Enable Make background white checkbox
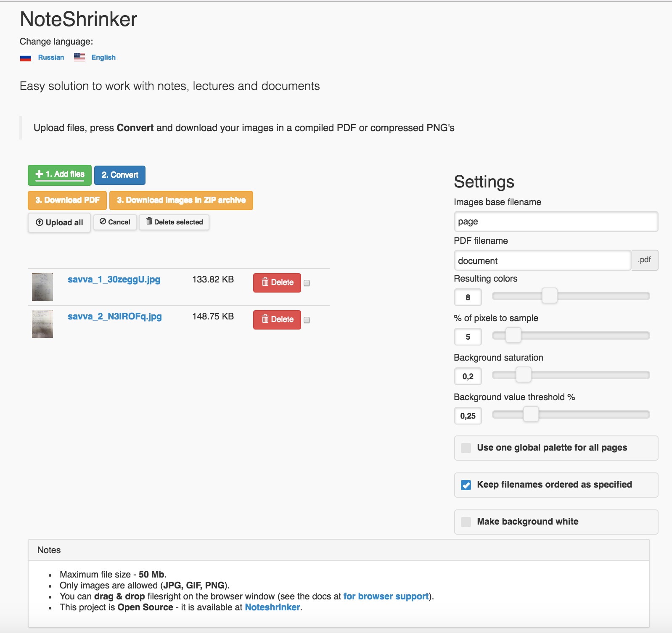The image size is (672, 633). [x=466, y=522]
